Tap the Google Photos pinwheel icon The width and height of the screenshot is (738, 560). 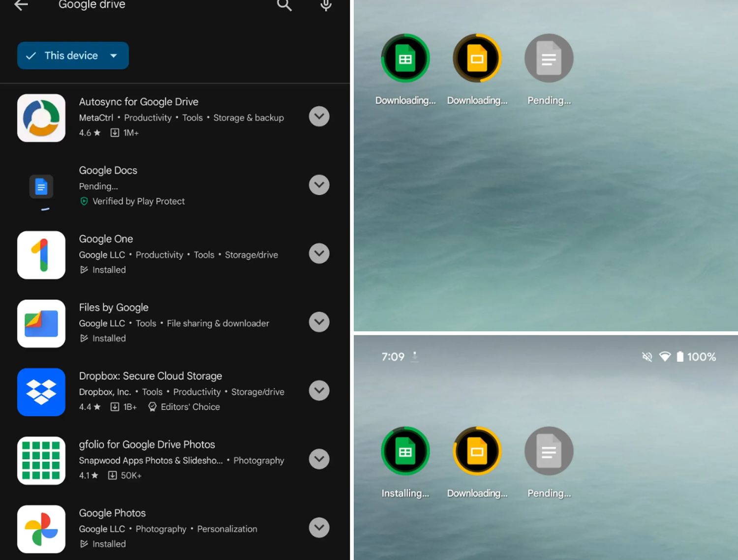pyautogui.click(x=41, y=529)
